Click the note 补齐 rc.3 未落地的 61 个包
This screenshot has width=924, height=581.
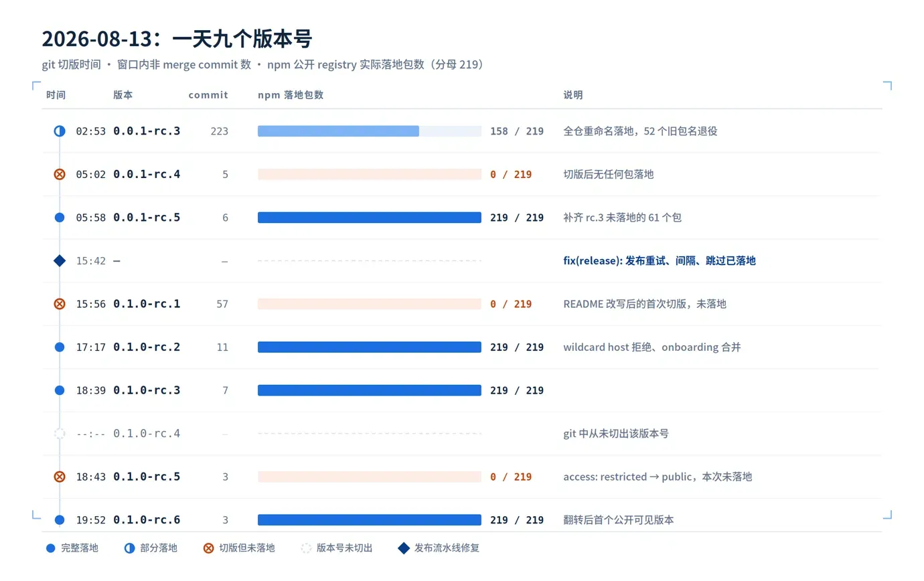pyautogui.click(x=623, y=218)
